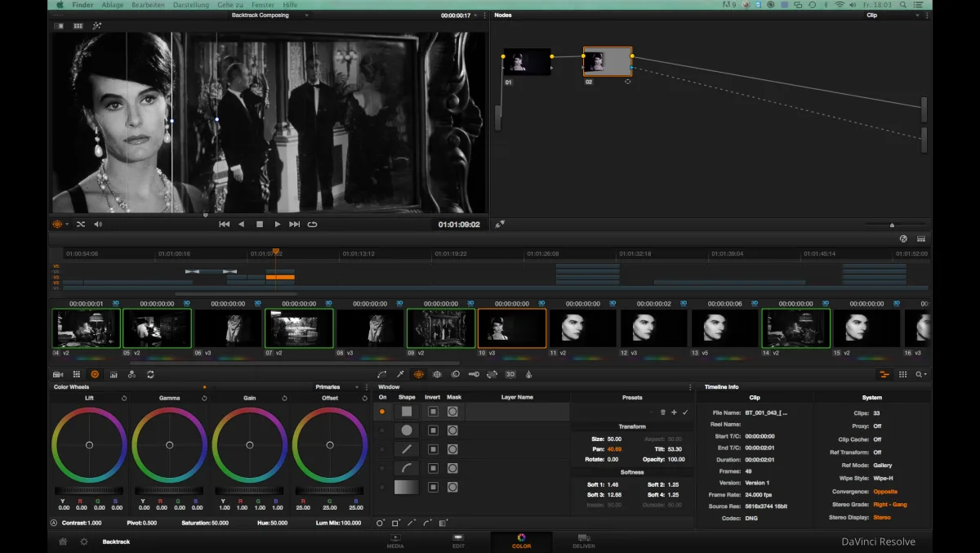Open the Stereoscopic 3D palette
Screen dimensions: 980x553
[x=510, y=374]
